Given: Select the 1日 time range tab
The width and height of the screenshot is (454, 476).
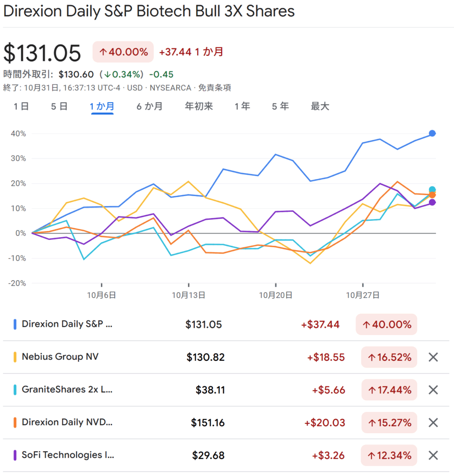Looking at the screenshot, I should click(21, 106).
